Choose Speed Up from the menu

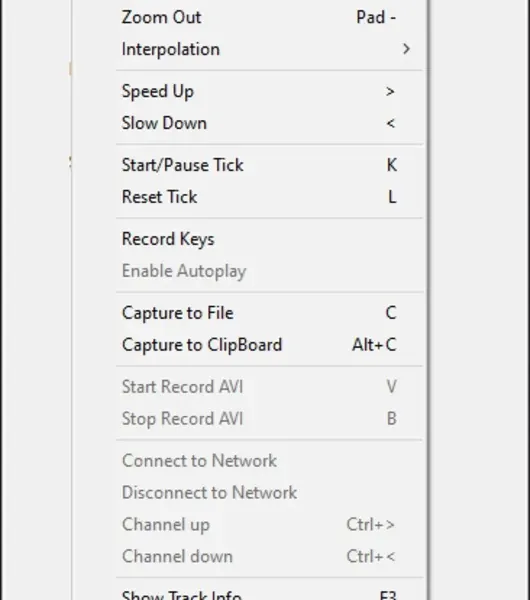269,91
